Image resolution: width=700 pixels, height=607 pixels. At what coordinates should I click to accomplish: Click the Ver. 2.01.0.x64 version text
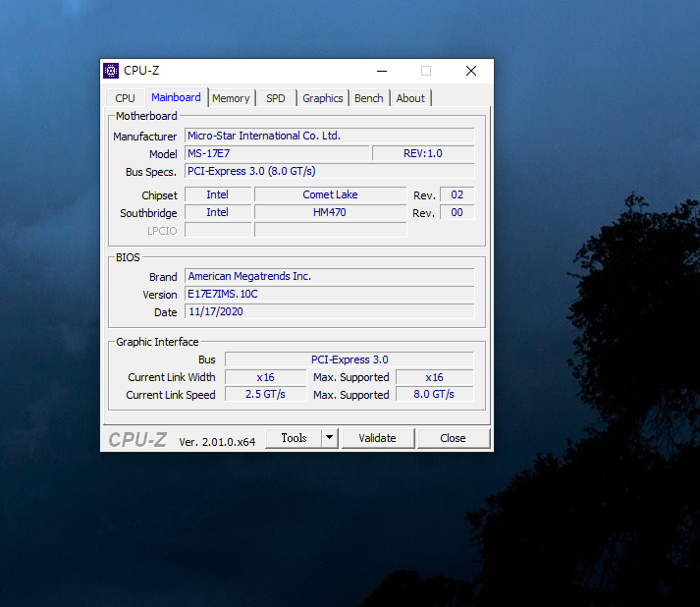217,442
